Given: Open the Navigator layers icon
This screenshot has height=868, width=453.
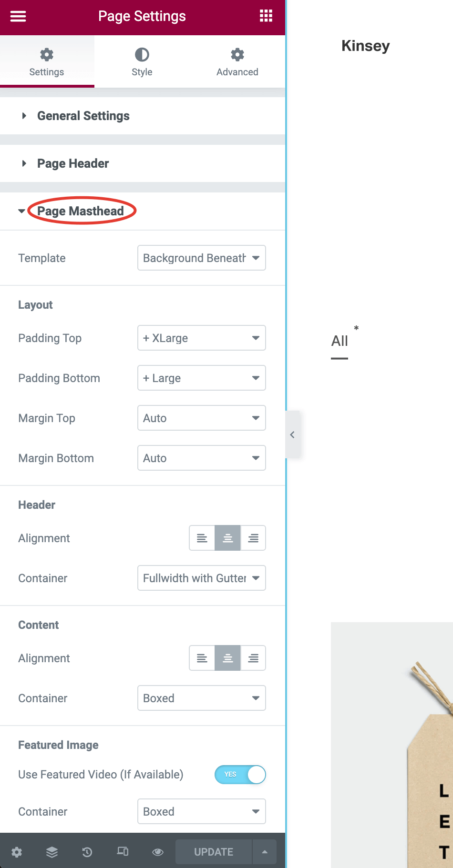Looking at the screenshot, I should click(x=52, y=852).
